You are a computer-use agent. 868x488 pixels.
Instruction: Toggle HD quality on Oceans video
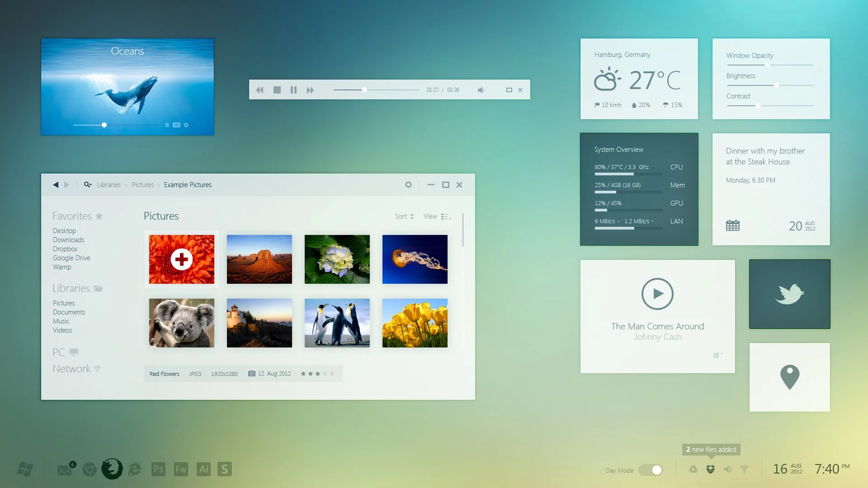point(176,125)
